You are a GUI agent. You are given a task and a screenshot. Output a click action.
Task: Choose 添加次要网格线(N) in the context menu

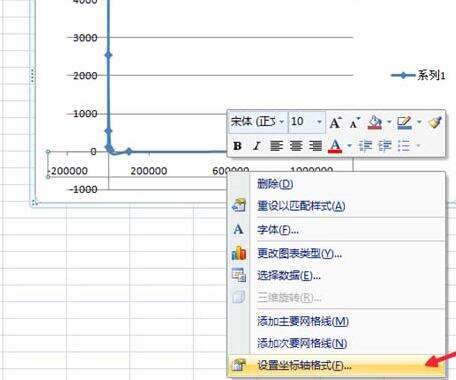coord(336,343)
